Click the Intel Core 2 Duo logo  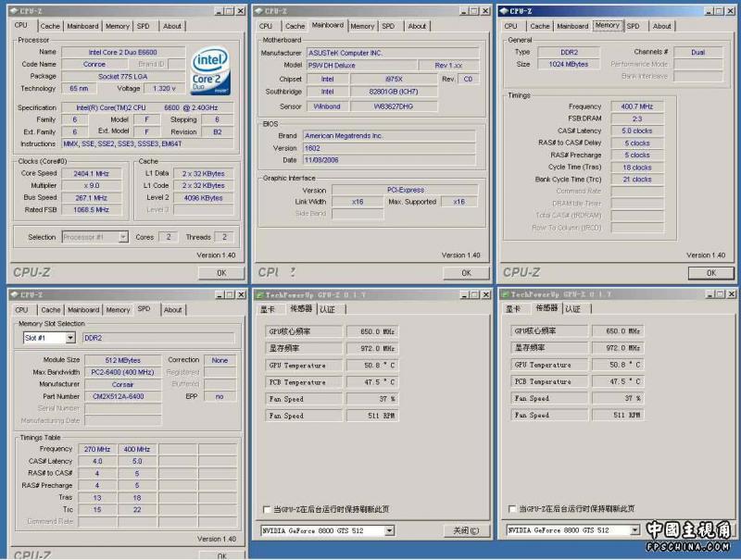click(x=211, y=70)
